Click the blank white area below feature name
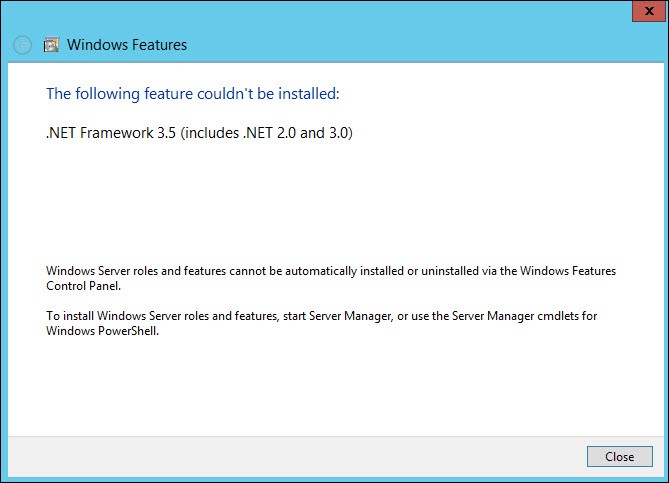Image resolution: width=669 pixels, height=483 pixels. click(x=330, y=200)
